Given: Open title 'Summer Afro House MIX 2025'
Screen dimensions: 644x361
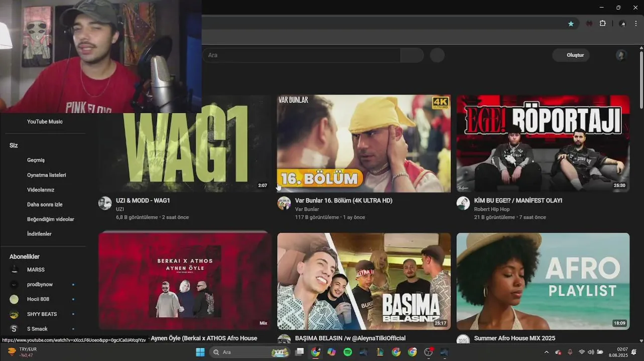Looking at the screenshot, I should 514,338.
